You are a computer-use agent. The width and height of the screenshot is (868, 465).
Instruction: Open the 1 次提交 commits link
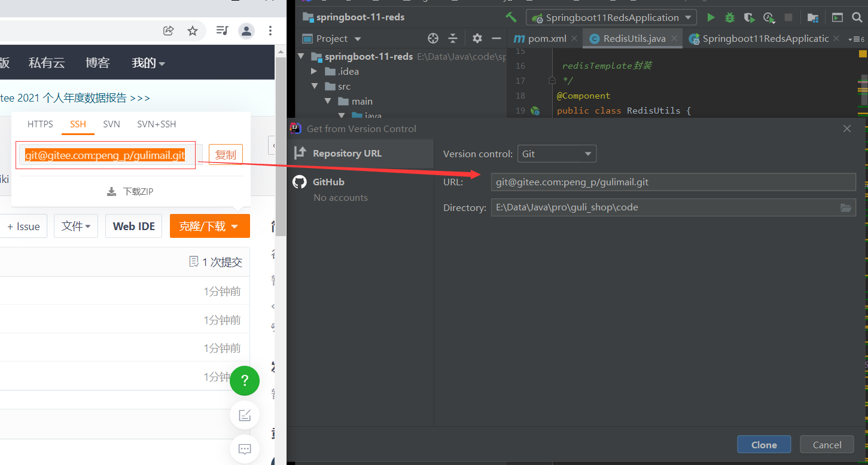(x=215, y=262)
